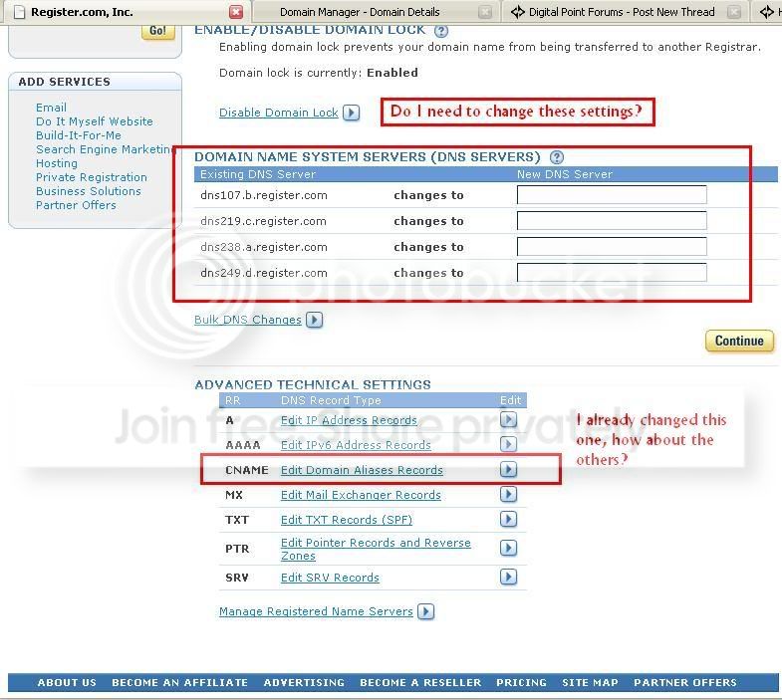The height and width of the screenshot is (700, 782).
Task: Open Email in Add Services sidebar
Action: (51, 108)
